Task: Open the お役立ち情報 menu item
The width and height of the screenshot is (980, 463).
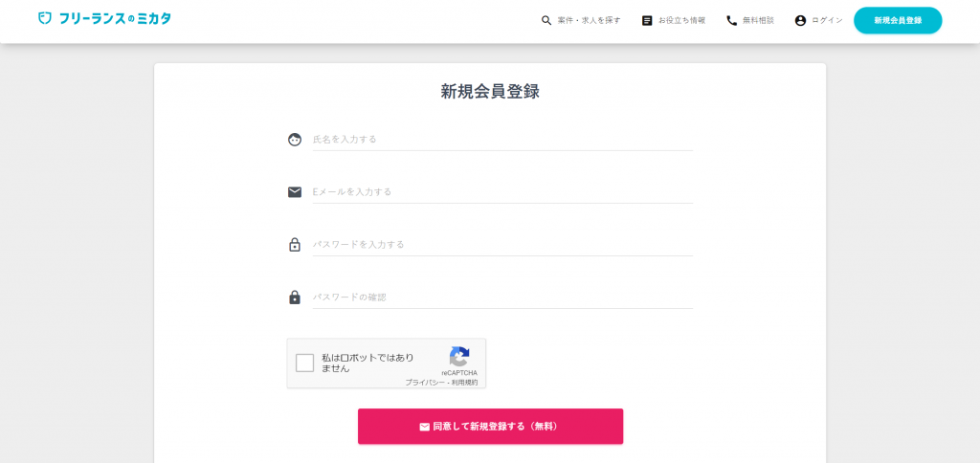Action: coord(674,21)
